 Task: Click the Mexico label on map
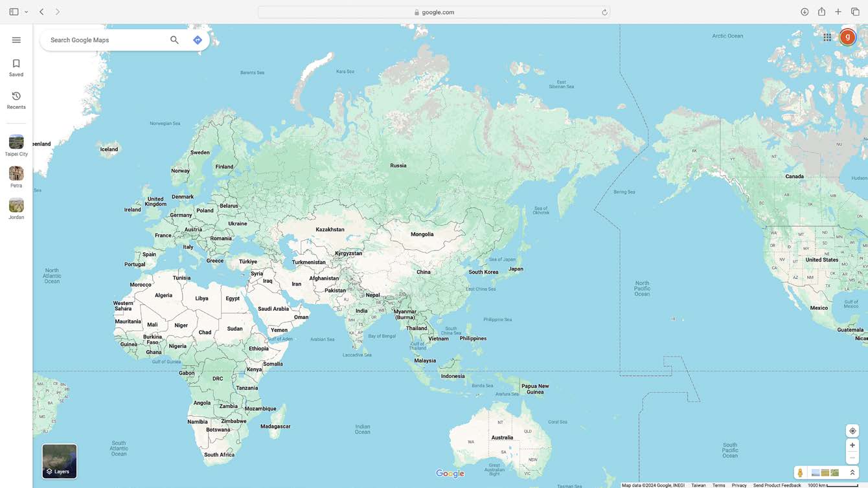(x=819, y=308)
